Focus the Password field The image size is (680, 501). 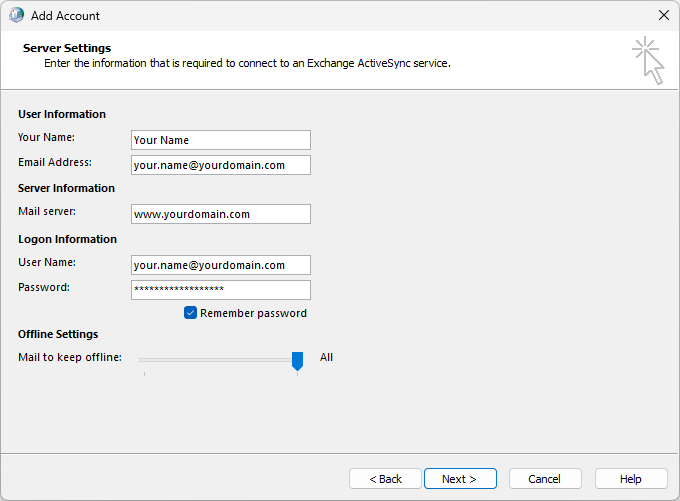(x=220, y=290)
